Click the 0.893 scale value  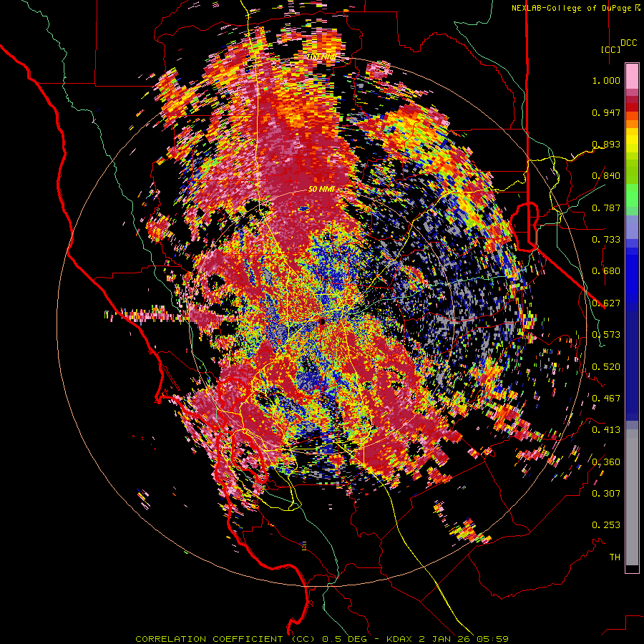(606, 144)
